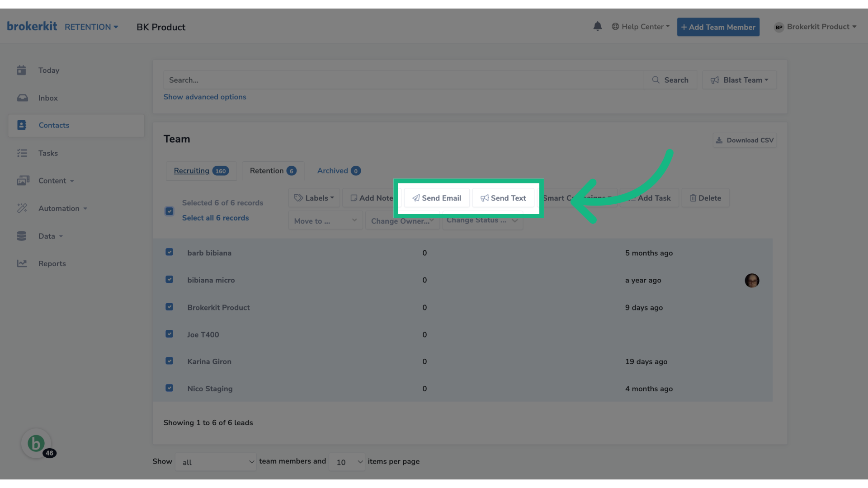Focus the Search contacts input field
The image size is (868, 488).
point(403,80)
